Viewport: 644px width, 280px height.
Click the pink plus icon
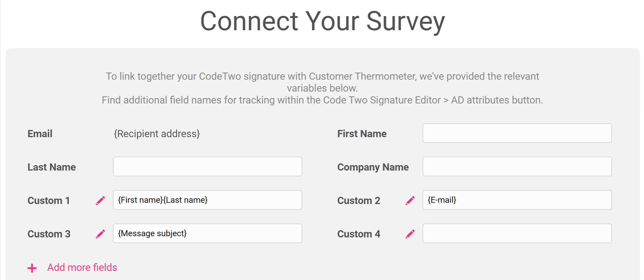click(32, 268)
